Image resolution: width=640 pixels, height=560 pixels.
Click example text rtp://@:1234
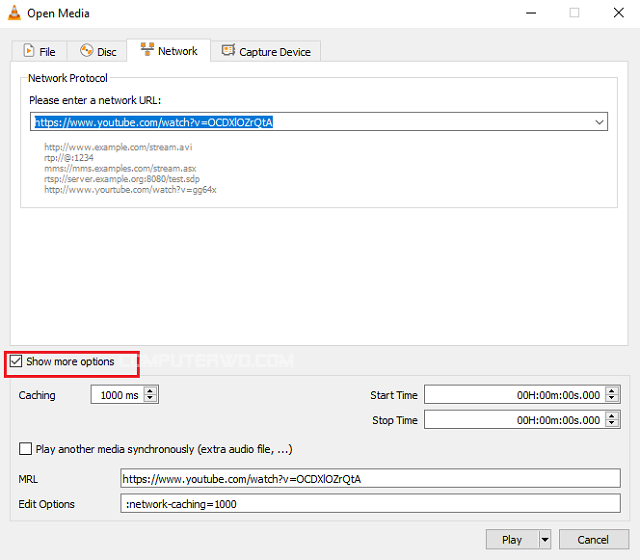[69, 158]
